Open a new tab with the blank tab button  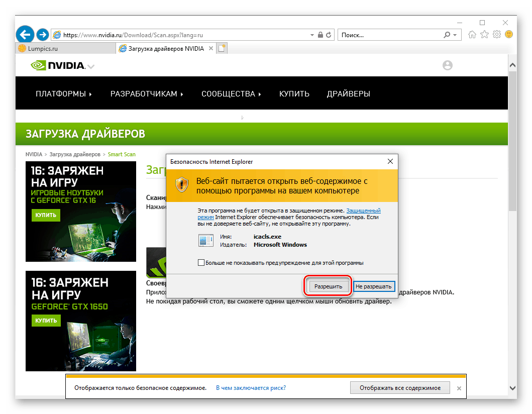coord(222,49)
